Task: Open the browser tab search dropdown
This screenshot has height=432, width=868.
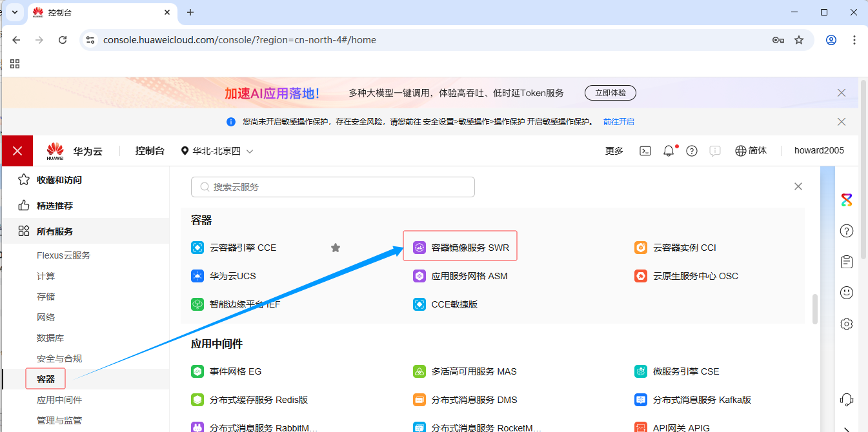Action: [x=15, y=12]
